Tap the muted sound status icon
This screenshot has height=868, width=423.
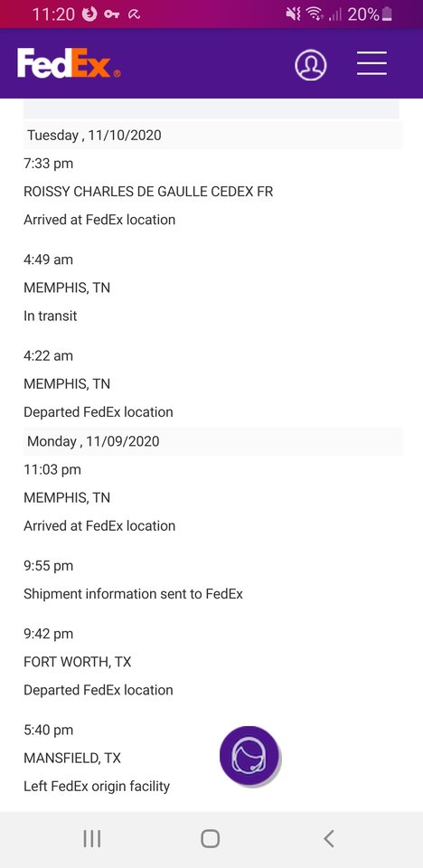[293, 14]
